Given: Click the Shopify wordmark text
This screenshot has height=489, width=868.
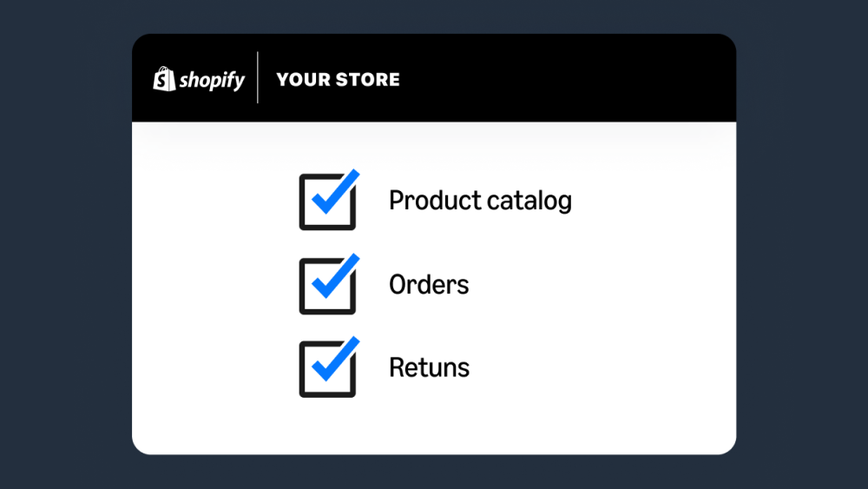Looking at the screenshot, I should 212,81.
